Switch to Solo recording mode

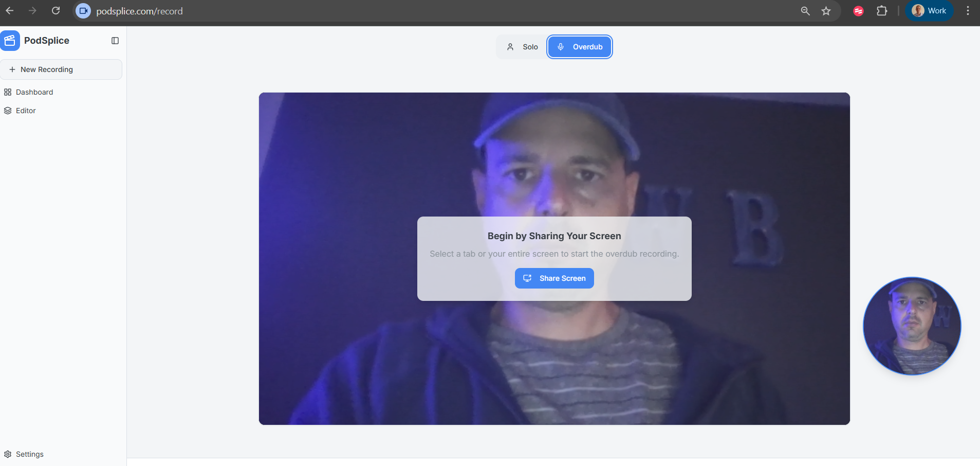[x=524, y=46]
